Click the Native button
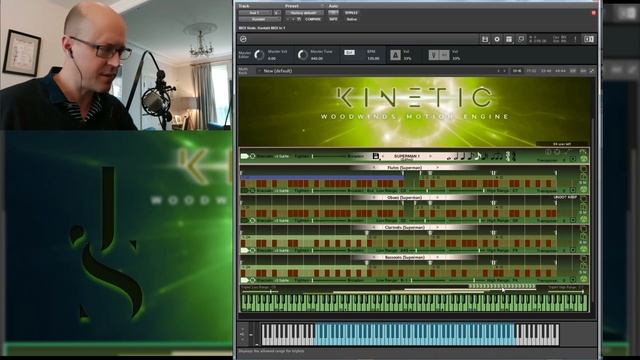The width and height of the screenshot is (640, 360). pyautogui.click(x=351, y=19)
